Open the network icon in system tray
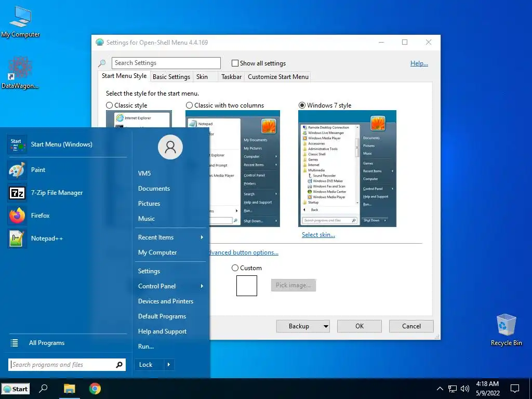The height and width of the screenshot is (399, 532). (x=453, y=389)
